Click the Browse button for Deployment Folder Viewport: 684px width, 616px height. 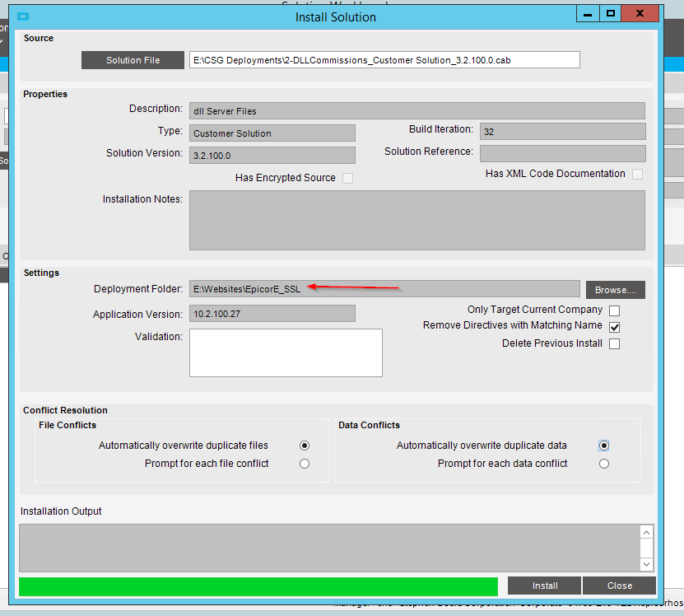click(615, 290)
